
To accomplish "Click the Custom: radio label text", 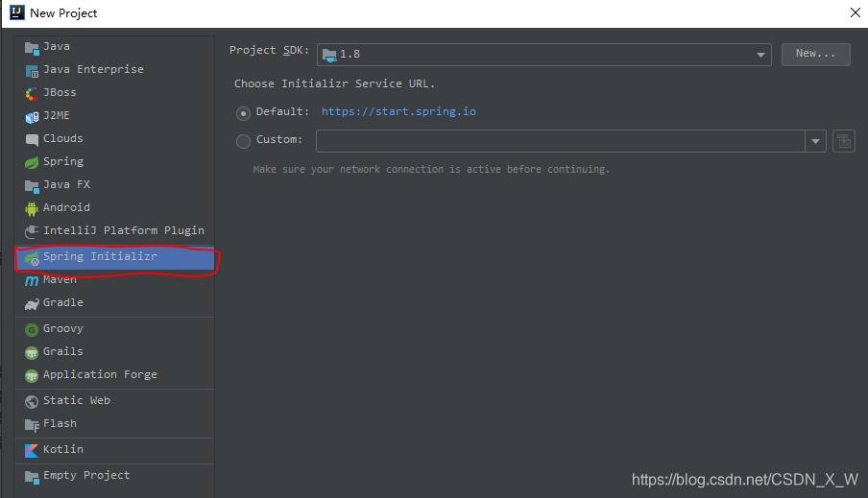I will 279,139.
